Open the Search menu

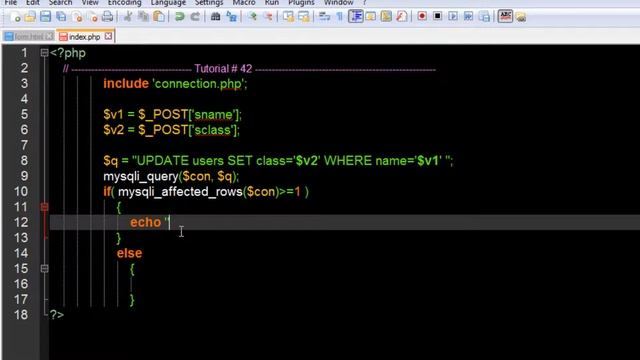click(x=60, y=2)
